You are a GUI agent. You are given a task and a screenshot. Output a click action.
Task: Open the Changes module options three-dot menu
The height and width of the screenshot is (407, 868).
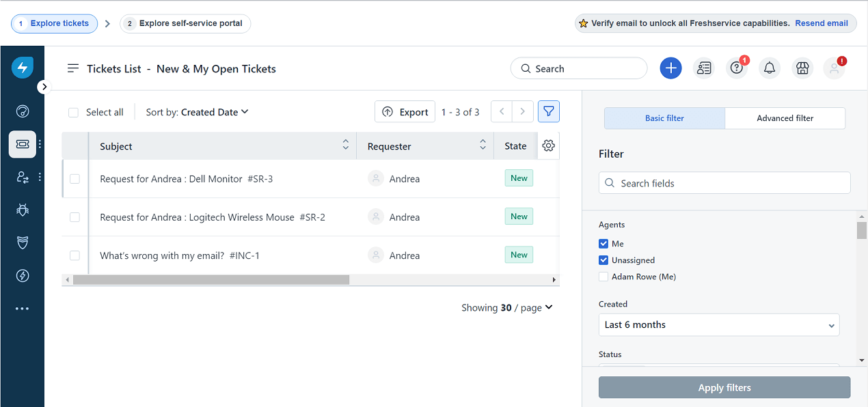tap(40, 177)
